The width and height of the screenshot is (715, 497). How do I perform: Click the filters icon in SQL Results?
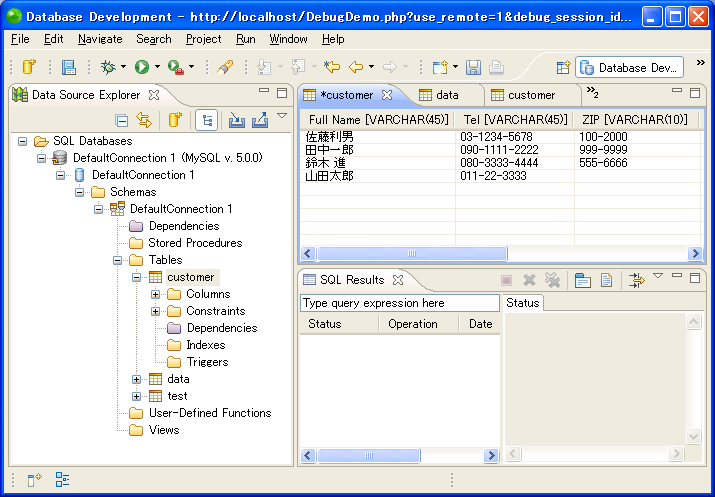[636, 281]
